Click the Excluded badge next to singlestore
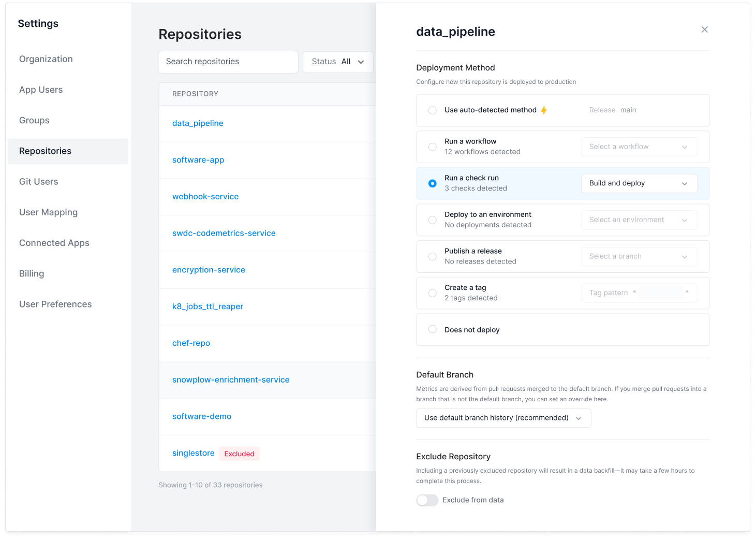The height and width of the screenshot is (540, 756). 239,454
